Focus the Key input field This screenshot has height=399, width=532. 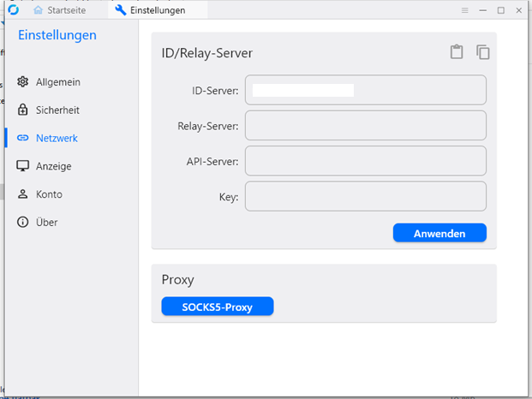[x=366, y=196]
